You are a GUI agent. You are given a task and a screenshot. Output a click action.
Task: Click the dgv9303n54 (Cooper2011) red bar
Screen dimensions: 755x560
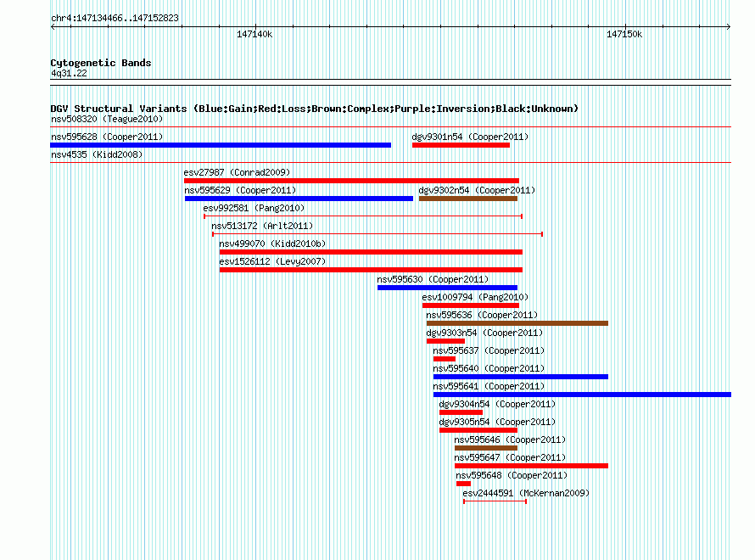[445, 341]
